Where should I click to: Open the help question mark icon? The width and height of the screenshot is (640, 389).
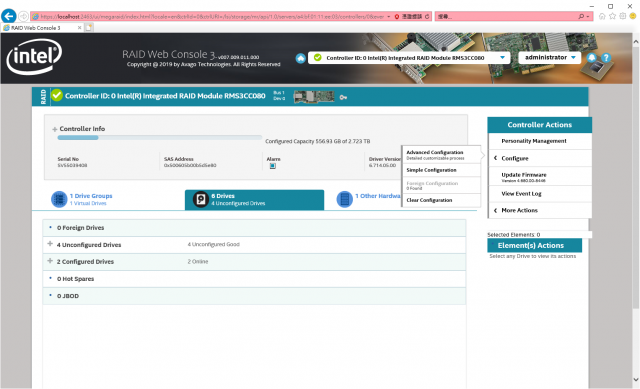606,58
